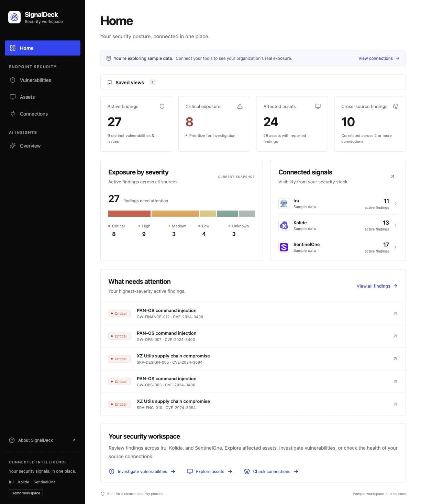Click the SentinelOne app logo
Viewport: 421px width, 504px height.
pos(284,247)
